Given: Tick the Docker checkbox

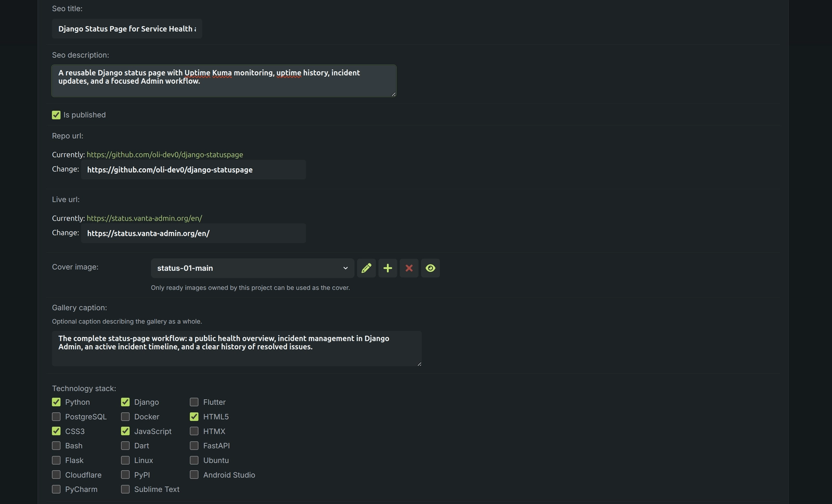Looking at the screenshot, I should pyautogui.click(x=125, y=417).
